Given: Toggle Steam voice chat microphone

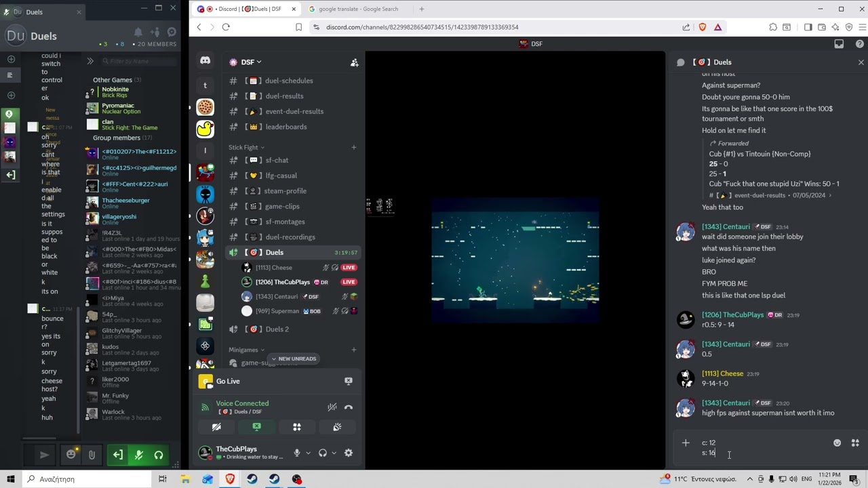Looking at the screenshot, I should (138, 455).
